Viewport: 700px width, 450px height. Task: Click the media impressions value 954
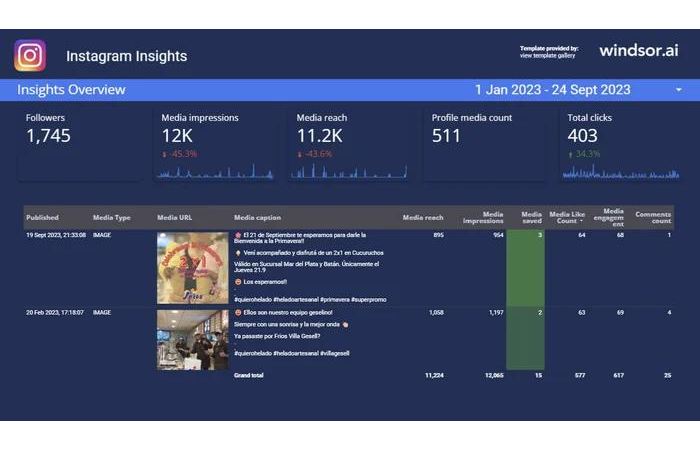pyautogui.click(x=498, y=235)
